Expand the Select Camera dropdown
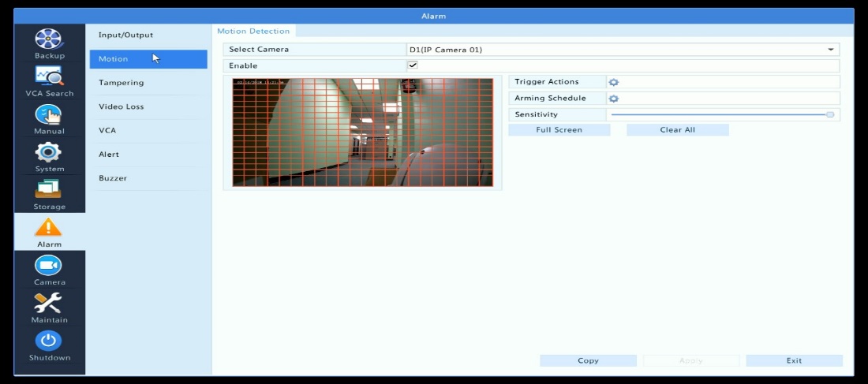The image size is (868, 384). click(x=830, y=50)
